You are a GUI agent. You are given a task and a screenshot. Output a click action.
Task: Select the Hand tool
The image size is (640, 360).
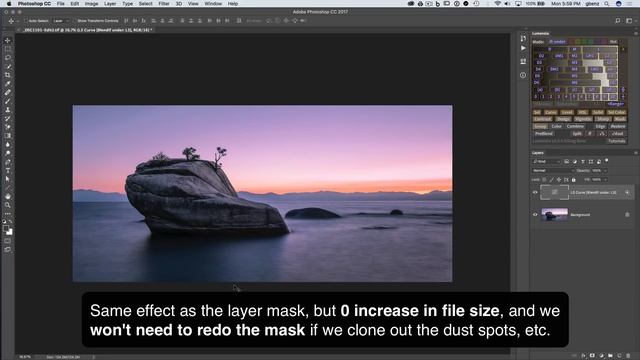tap(7, 196)
